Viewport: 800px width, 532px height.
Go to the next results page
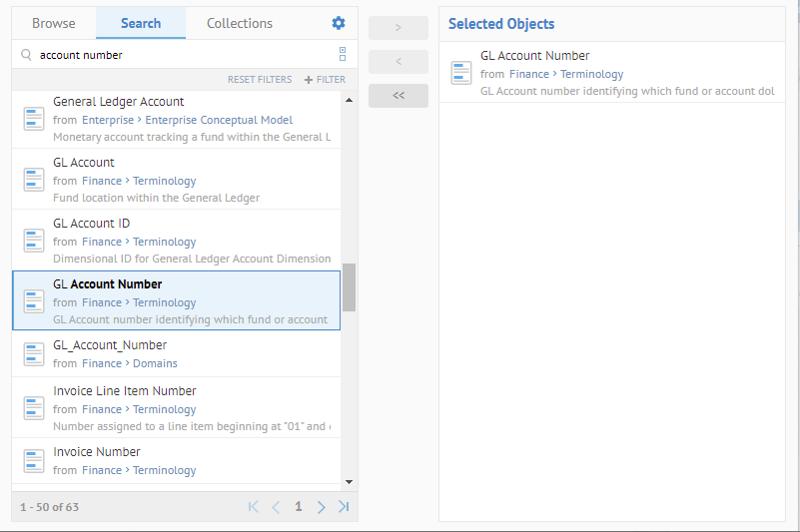click(321, 507)
